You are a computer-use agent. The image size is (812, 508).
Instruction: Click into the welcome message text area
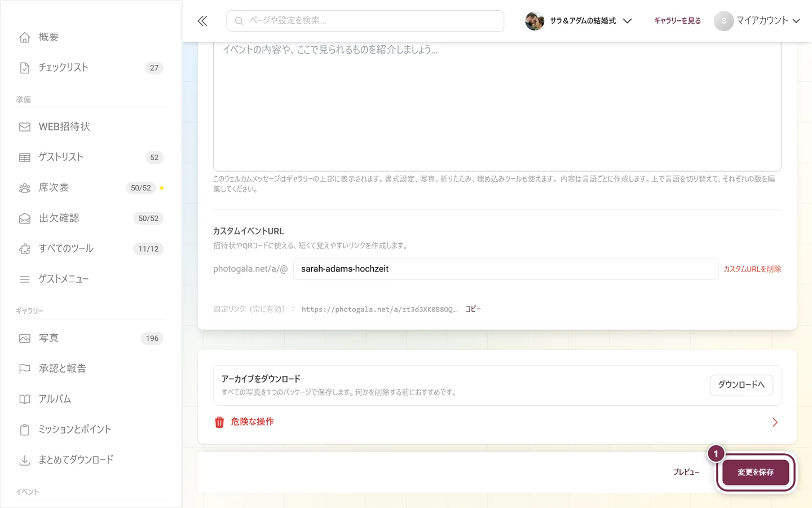pyautogui.click(x=497, y=106)
